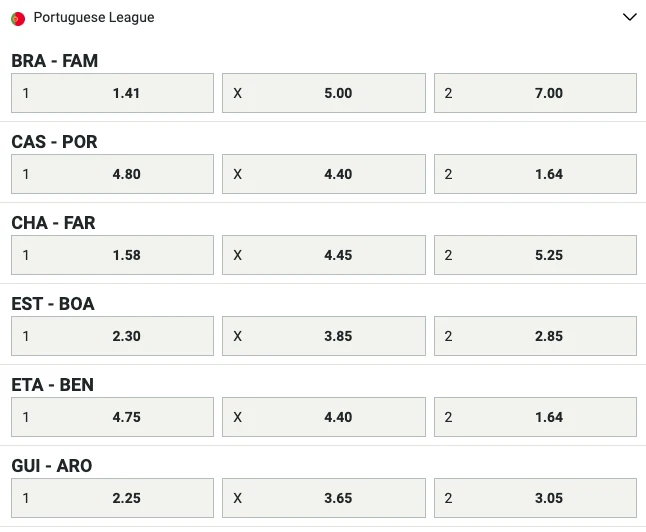Bet on CHA home win at 1.58
Image resolution: width=646 pixels, height=532 pixels.
tap(112, 255)
